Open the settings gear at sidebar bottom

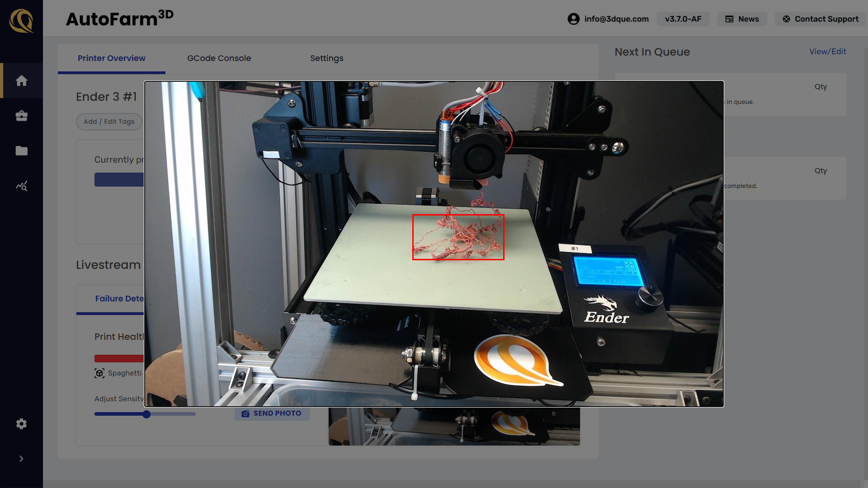[21, 424]
